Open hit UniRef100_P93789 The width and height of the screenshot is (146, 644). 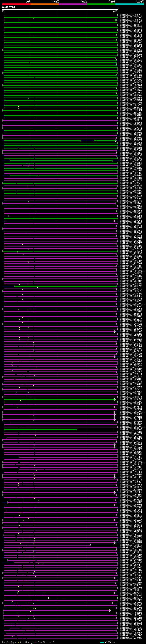tap(131, 276)
